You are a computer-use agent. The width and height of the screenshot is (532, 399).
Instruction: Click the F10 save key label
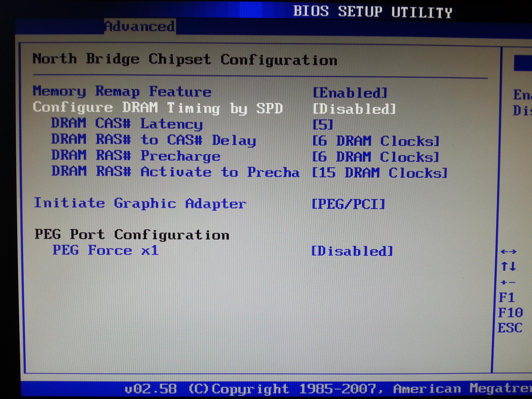point(510,313)
